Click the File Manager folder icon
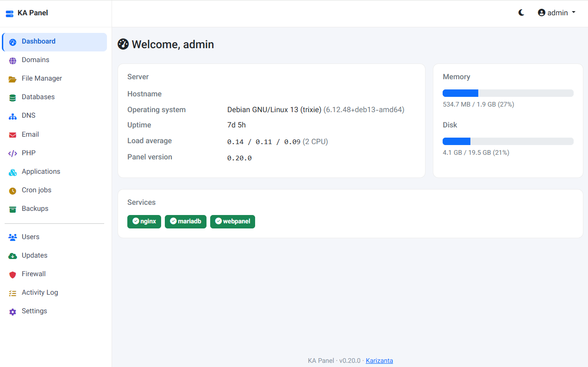 [13, 79]
